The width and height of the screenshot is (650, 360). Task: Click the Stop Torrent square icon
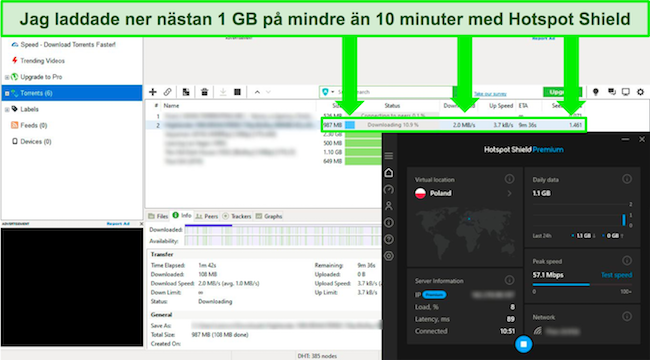tap(238, 92)
